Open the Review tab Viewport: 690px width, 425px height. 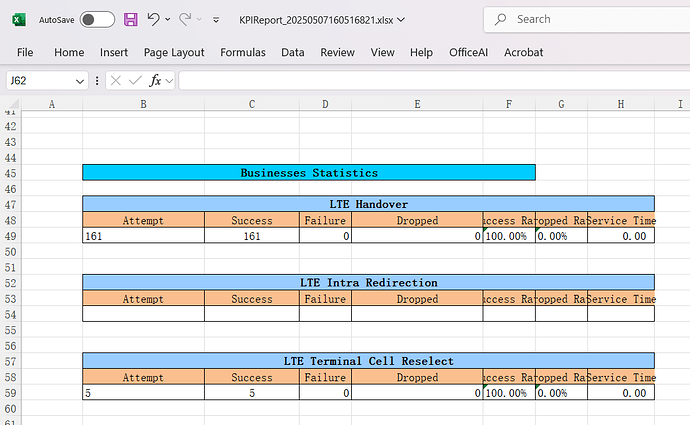pyautogui.click(x=338, y=52)
